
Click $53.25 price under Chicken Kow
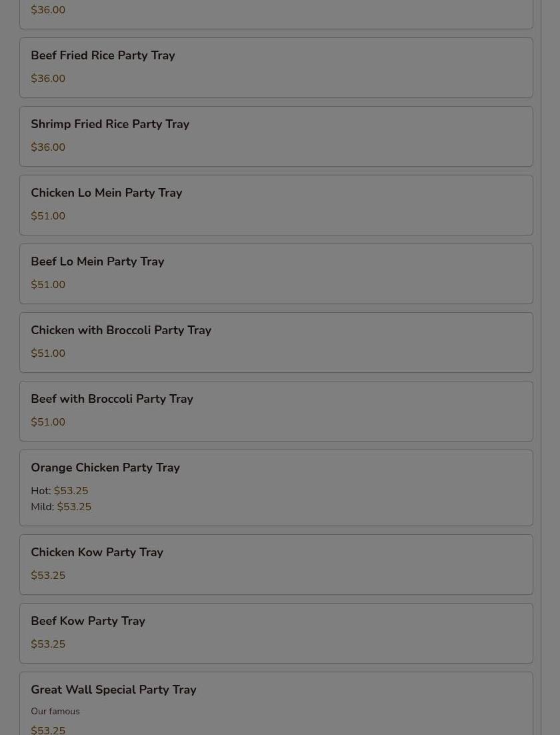click(x=48, y=575)
